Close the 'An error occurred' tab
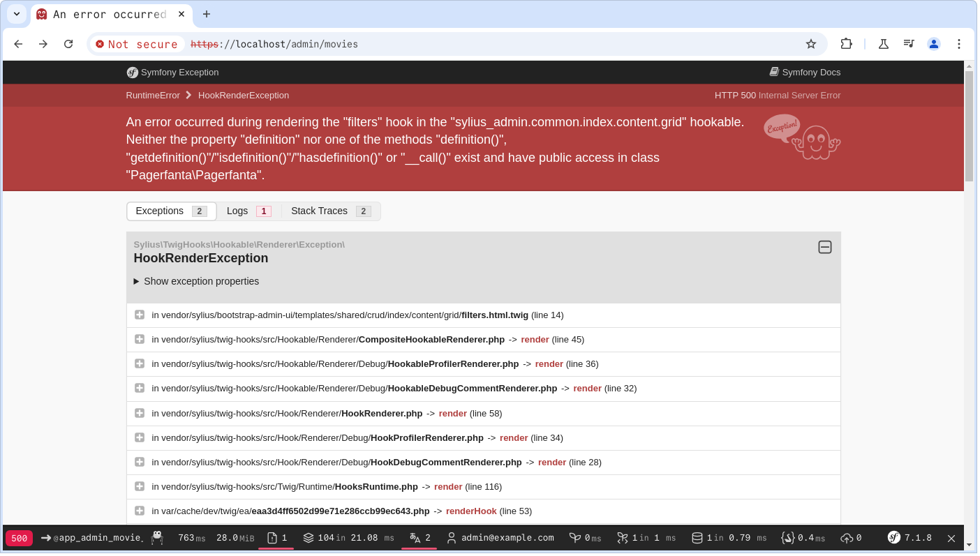 click(181, 14)
